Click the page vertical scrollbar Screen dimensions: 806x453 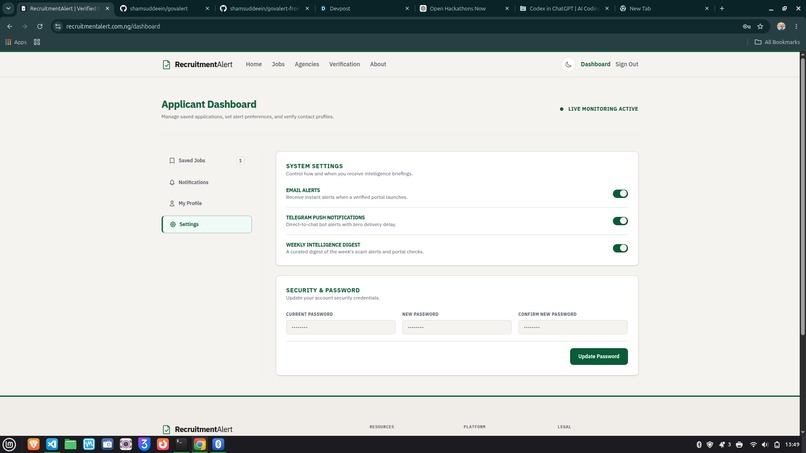pos(803,195)
